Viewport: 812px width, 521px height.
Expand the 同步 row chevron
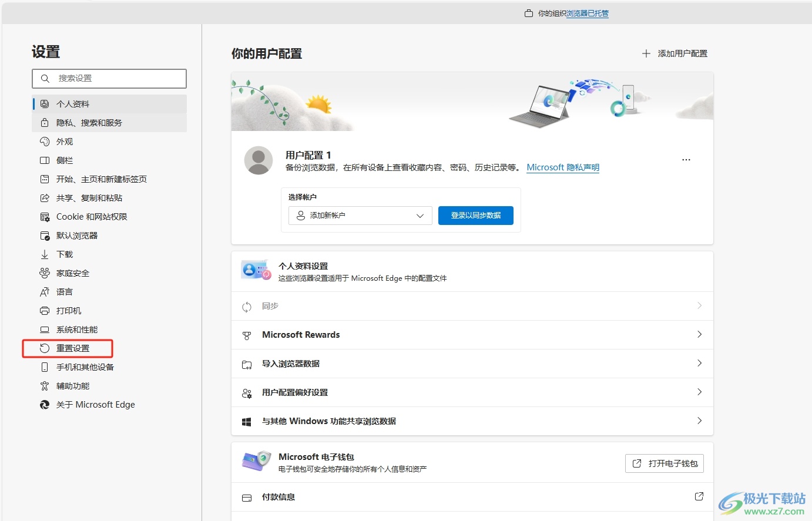tap(699, 305)
